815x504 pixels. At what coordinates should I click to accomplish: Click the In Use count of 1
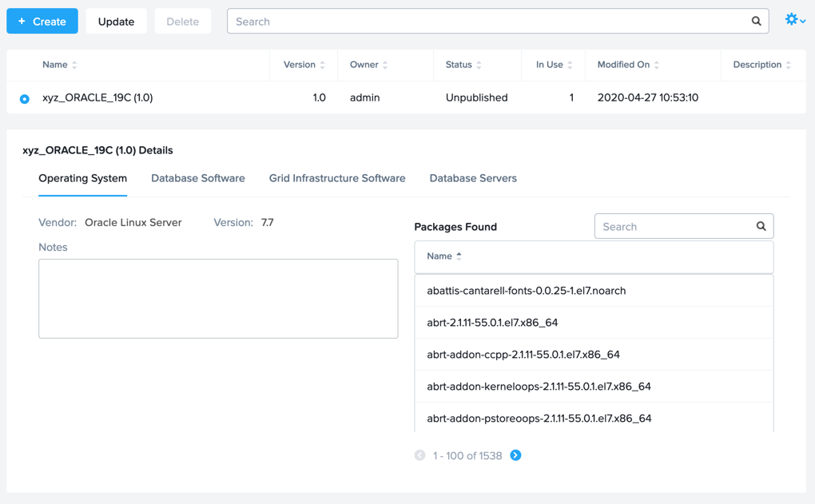click(x=571, y=97)
